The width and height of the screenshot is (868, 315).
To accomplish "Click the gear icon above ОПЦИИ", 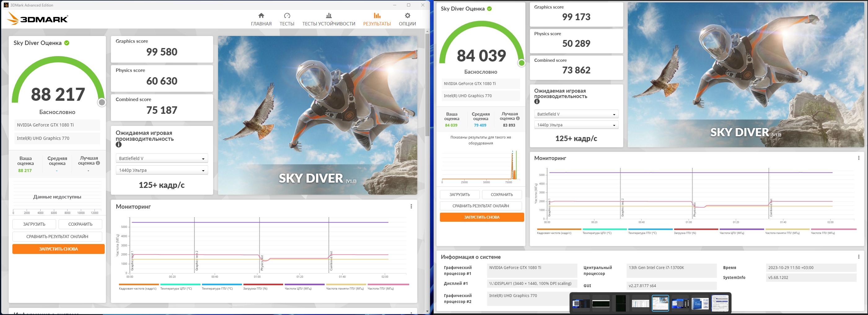I will [407, 16].
